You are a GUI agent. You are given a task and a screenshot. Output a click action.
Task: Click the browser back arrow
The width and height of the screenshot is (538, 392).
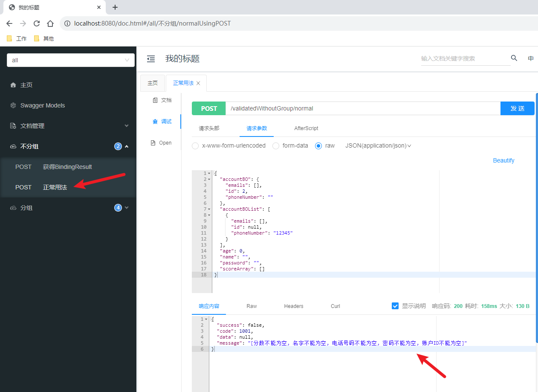point(9,23)
